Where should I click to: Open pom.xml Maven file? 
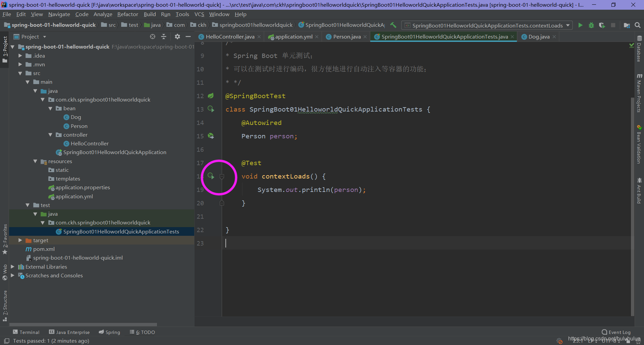click(44, 249)
